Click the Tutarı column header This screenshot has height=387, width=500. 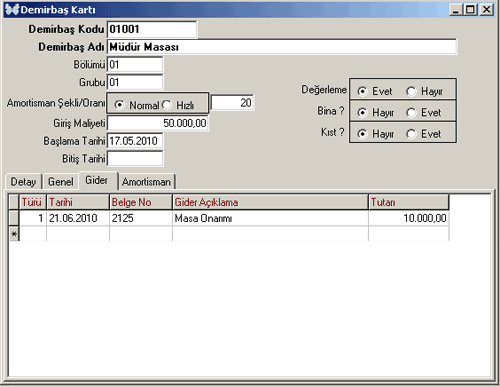[409, 202]
